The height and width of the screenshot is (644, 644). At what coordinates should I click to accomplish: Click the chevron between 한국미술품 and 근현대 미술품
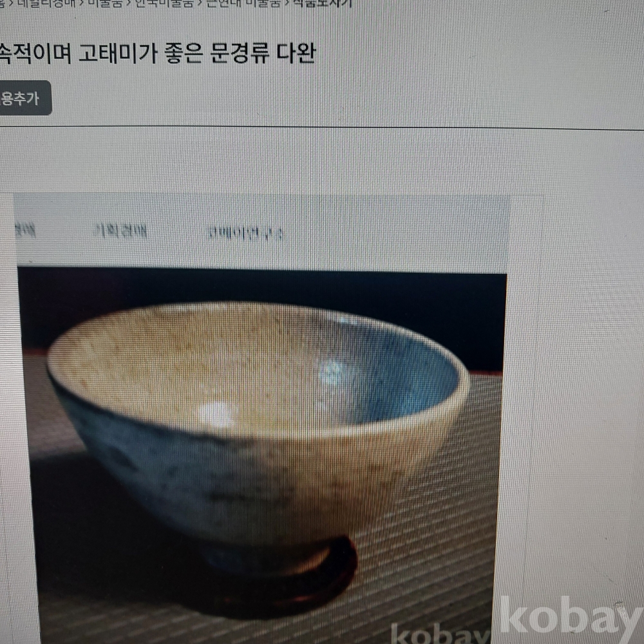click(200, 3)
